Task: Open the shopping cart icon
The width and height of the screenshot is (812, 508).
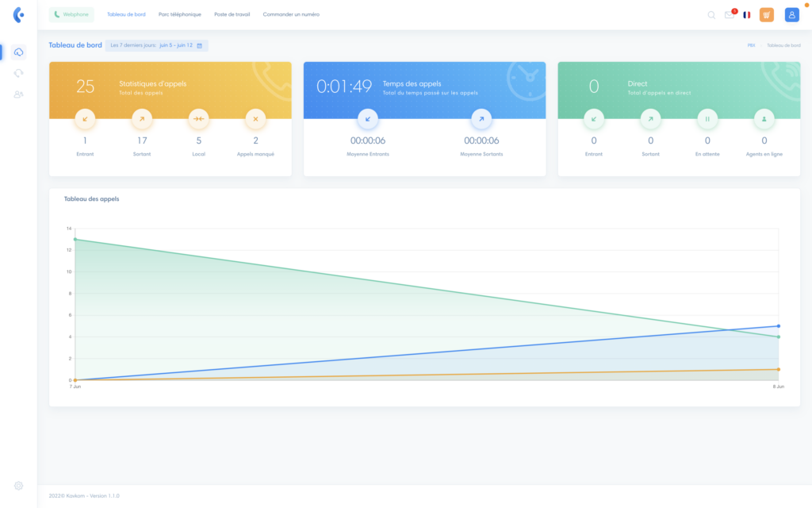Action: pos(766,13)
